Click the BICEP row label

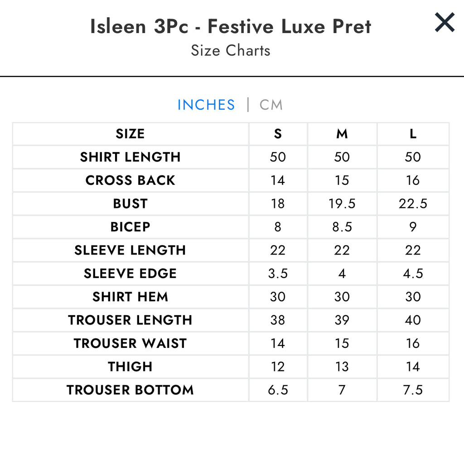coord(130,227)
